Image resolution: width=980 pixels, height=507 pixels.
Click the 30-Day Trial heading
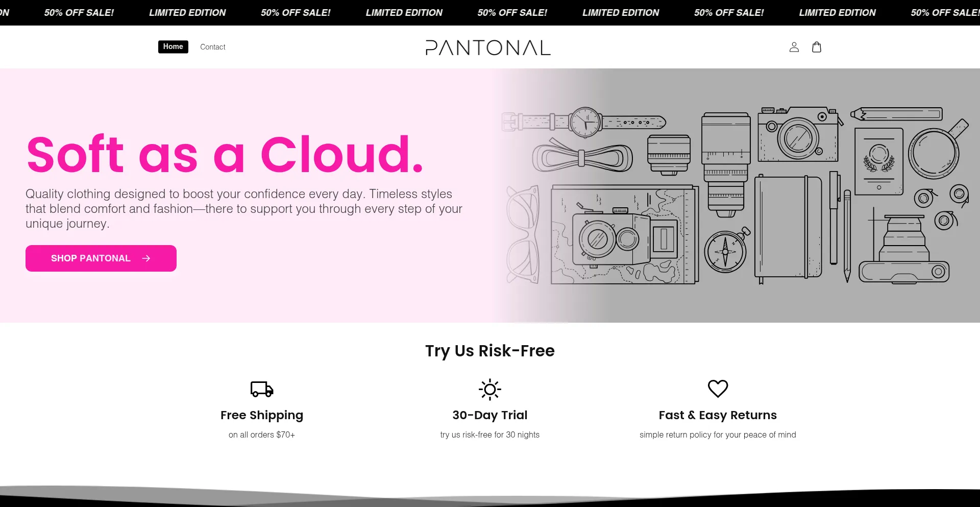click(x=490, y=415)
